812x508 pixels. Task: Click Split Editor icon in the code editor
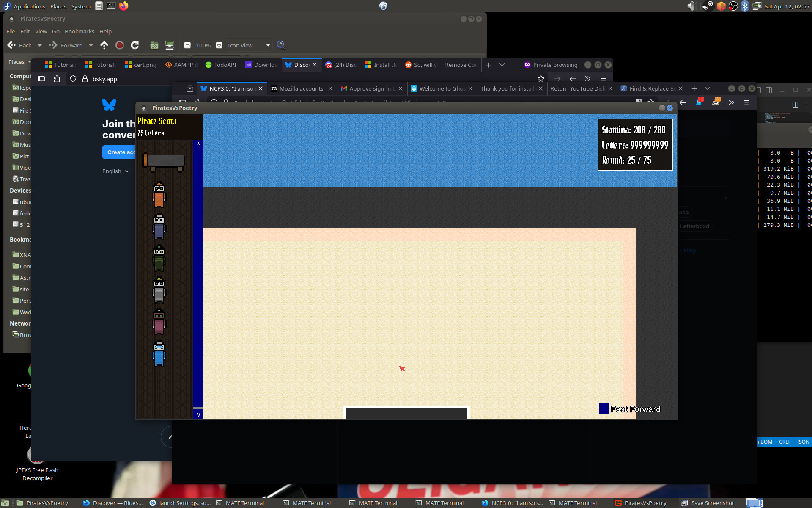[x=795, y=105]
